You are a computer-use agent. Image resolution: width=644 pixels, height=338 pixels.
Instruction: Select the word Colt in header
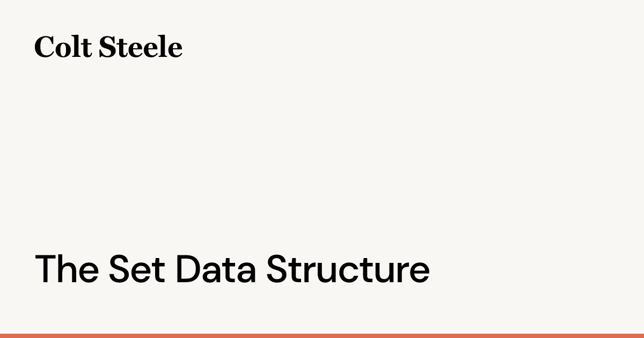point(63,47)
